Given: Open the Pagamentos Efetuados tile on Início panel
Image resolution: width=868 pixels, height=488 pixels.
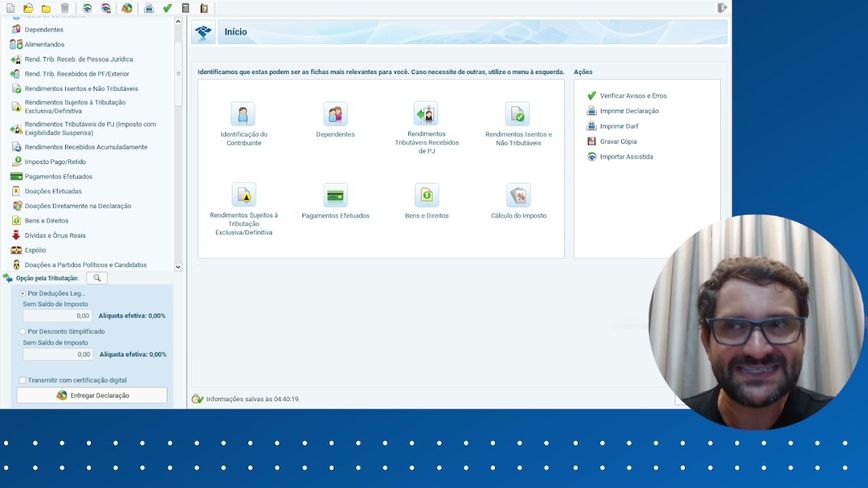Looking at the screenshot, I should coord(335,201).
